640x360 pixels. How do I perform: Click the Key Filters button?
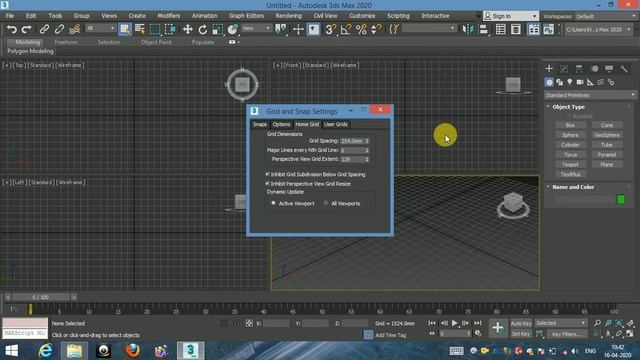click(x=567, y=334)
